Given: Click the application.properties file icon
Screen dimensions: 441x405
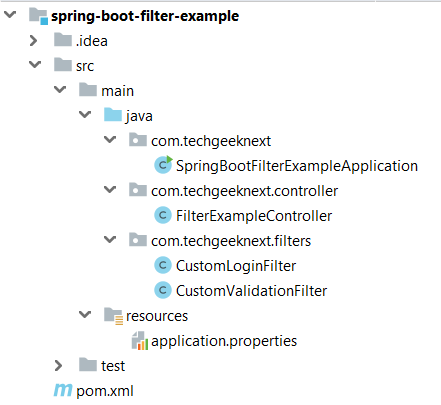Looking at the screenshot, I should pyautogui.click(x=140, y=341).
